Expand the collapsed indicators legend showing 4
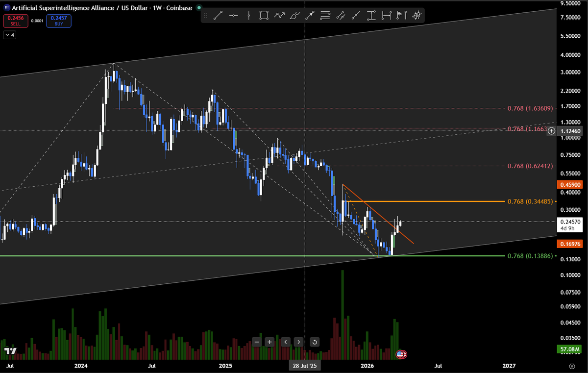The width and height of the screenshot is (588, 373). 9,35
